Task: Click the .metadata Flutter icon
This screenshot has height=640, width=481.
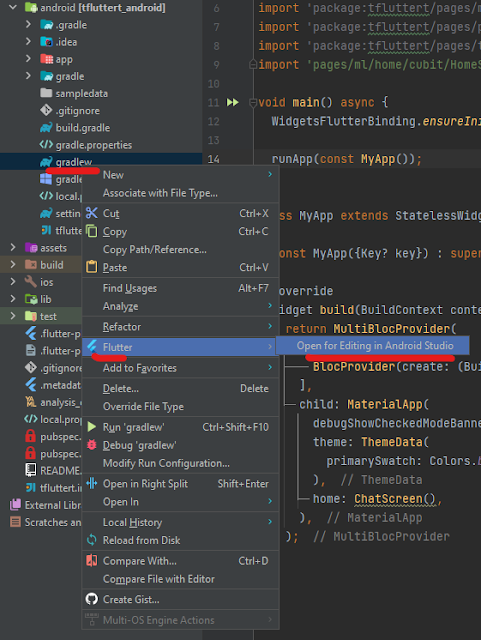Action: [x=31, y=384]
